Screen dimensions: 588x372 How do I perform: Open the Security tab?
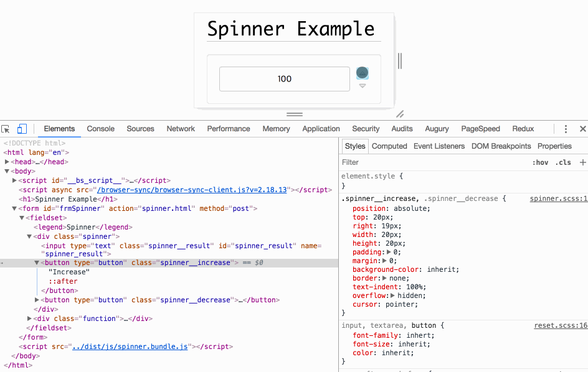pos(366,129)
